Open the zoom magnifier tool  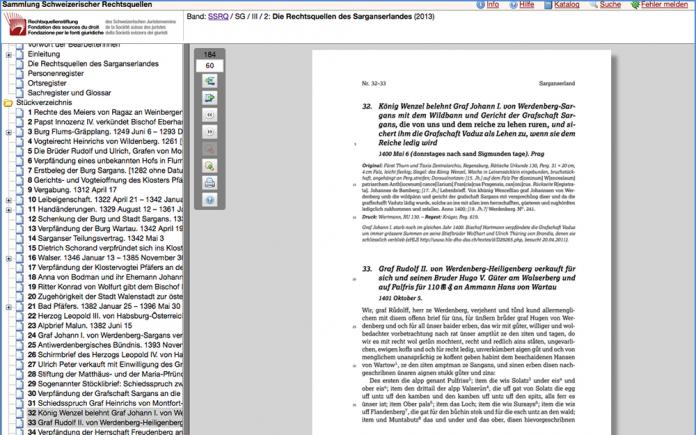pyautogui.click(x=210, y=166)
